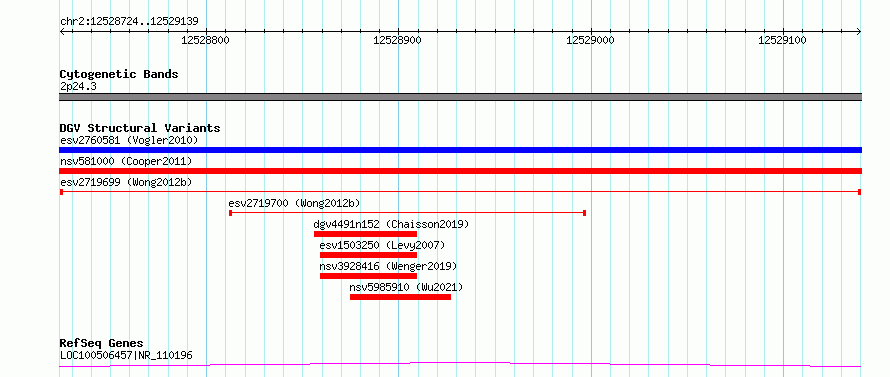Image resolution: width=890 pixels, height=377 pixels.
Task: Select the thick red nsv581000 variant bar
Action: (x=460, y=171)
